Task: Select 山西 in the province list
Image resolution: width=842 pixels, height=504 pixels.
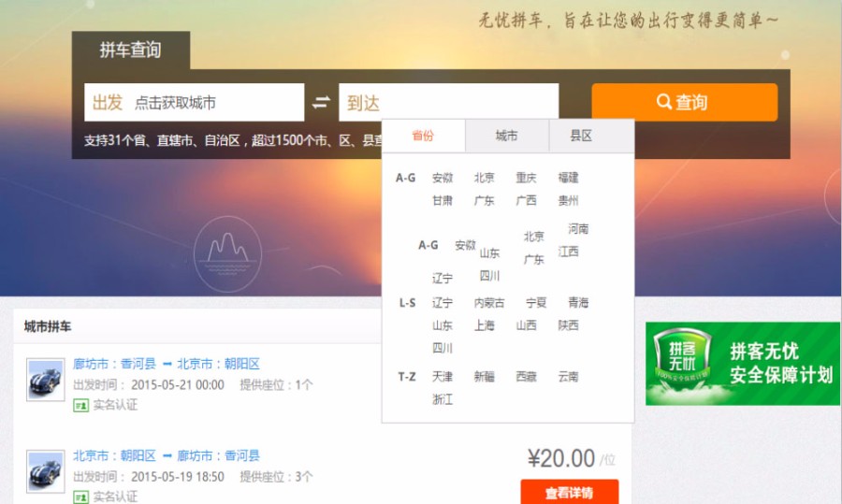Action: coord(526,325)
